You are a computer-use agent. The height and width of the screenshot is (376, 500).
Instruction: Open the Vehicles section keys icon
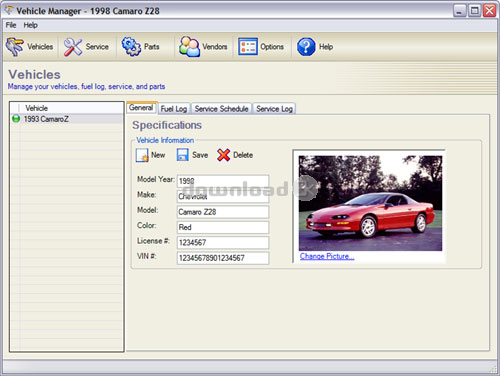pos(15,47)
